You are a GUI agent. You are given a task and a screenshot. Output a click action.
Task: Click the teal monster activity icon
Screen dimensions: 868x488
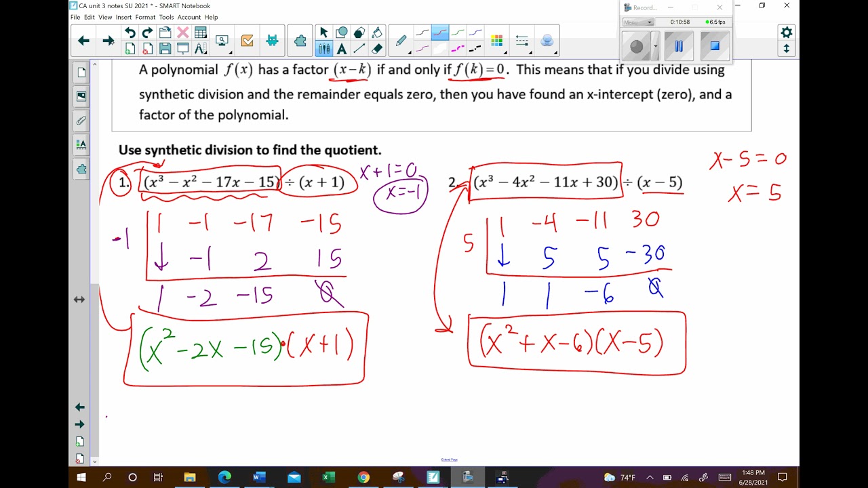[272, 41]
